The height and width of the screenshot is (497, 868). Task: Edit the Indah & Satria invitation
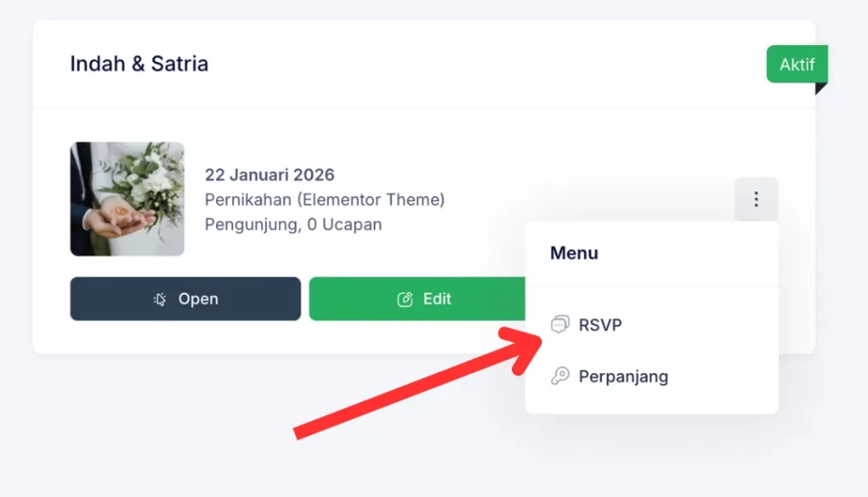417,299
